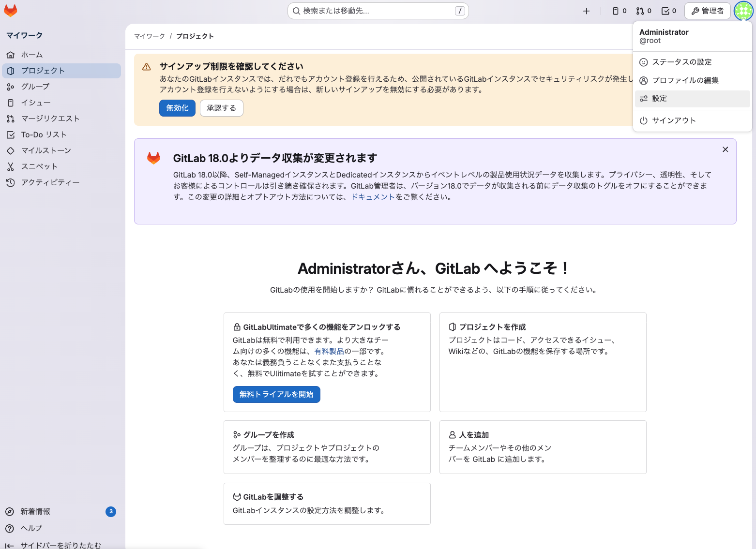Select 設定 from the user menu

click(659, 98)
